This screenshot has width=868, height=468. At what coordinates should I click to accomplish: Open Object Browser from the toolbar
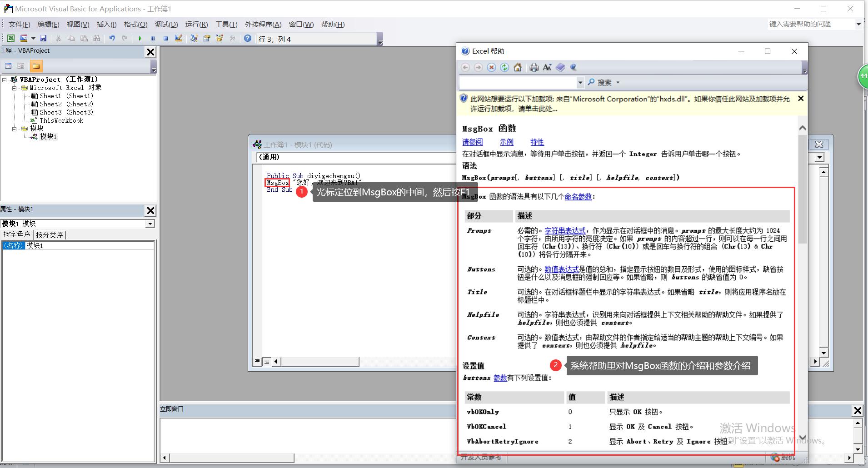click(x=219, y=39)
